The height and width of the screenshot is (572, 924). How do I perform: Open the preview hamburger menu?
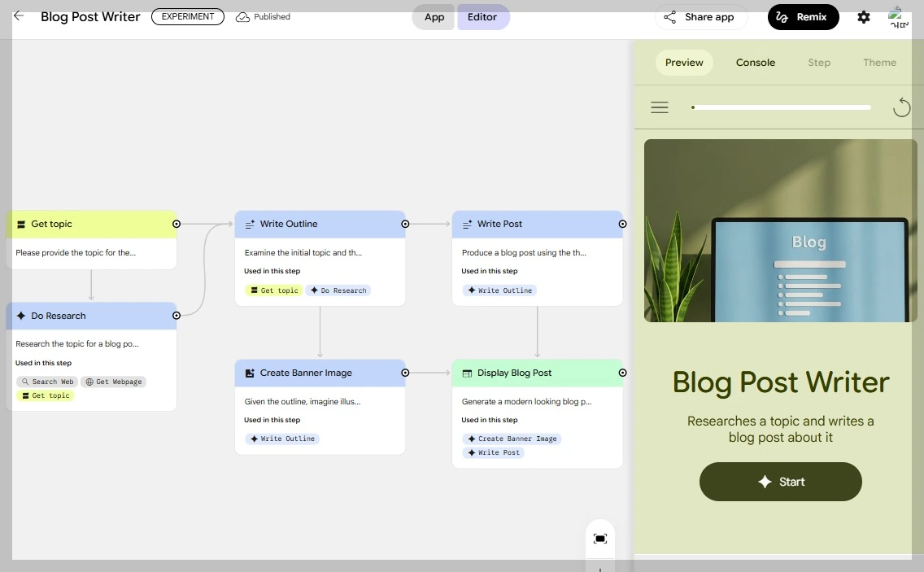tap(660, 107)
